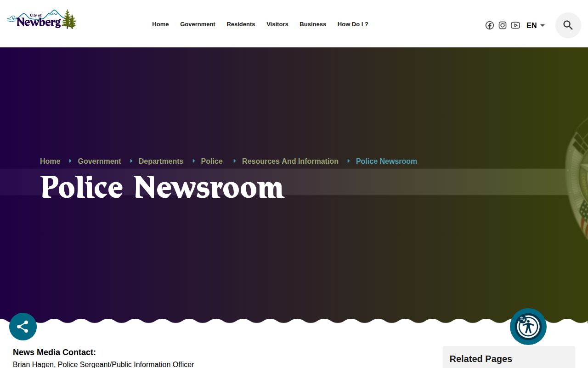Click the News Media Contact heading
Screen dimensions: 588x368
tap(54, 352)
